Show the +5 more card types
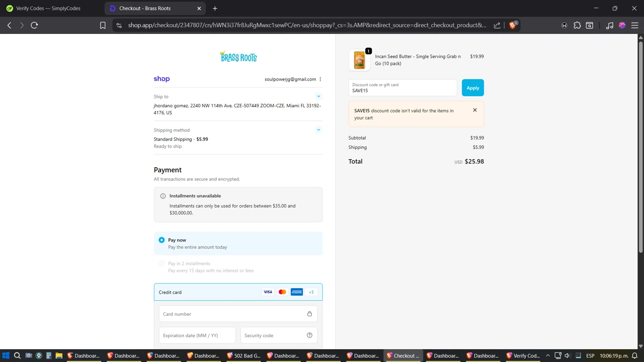The image size is (644, 362). [x=311, y=292]
